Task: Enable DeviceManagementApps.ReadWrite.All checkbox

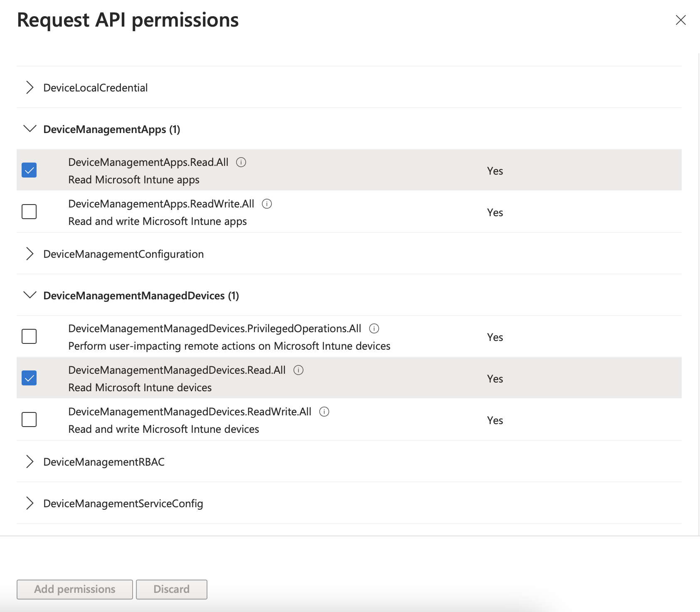Action: [x=29, y=212]
